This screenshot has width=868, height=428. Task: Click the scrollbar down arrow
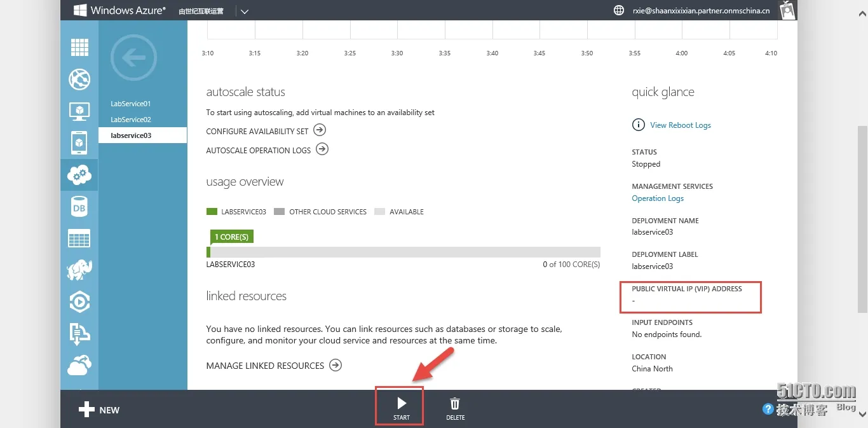pos(862,414)
